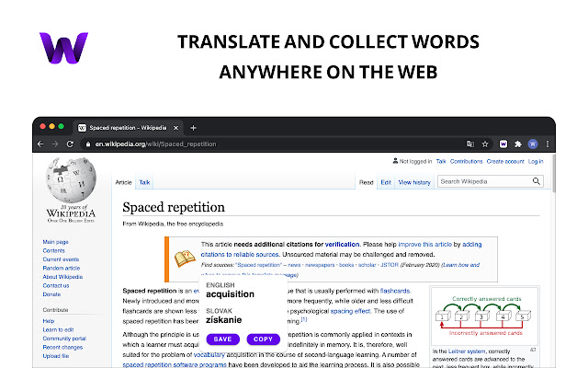Select the Edit tab
The image size is (588, 368).
386,182
